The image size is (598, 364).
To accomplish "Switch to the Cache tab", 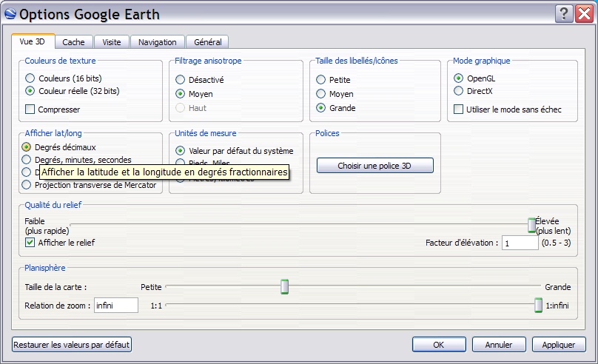I will [x=74, y=42].
